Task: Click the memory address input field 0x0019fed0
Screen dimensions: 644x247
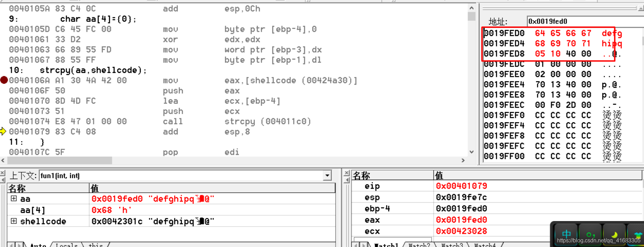Action: pyautogui.click(x=585, y=21)
